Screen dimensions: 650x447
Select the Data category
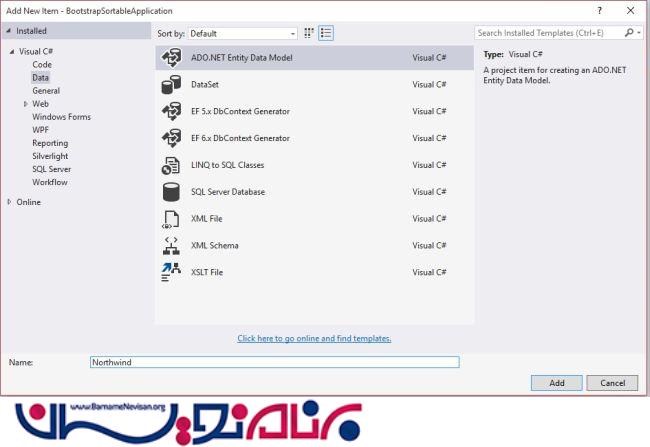pyautogui.click(x=40, y=78)
